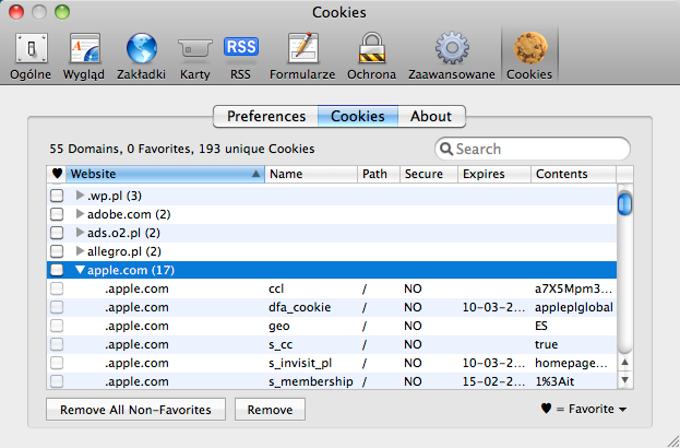Select the 15-02-2... expires cell
Viewport: 680px width, 448px height.
(x=494, y=382)
